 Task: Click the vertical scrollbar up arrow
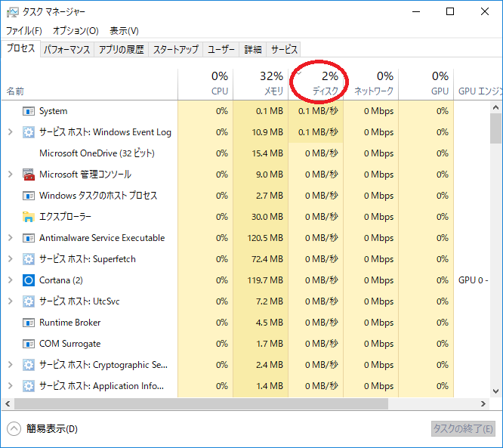click(495, 107)
